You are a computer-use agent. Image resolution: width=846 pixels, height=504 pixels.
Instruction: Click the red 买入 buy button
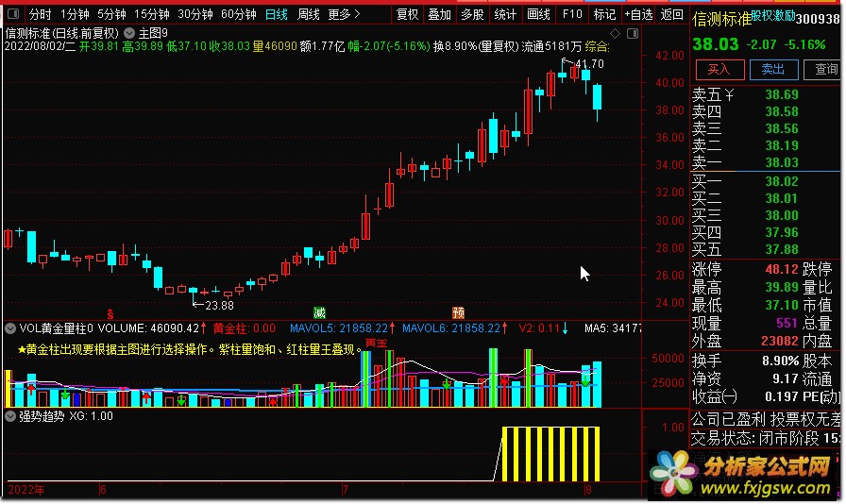click(719, 70)
